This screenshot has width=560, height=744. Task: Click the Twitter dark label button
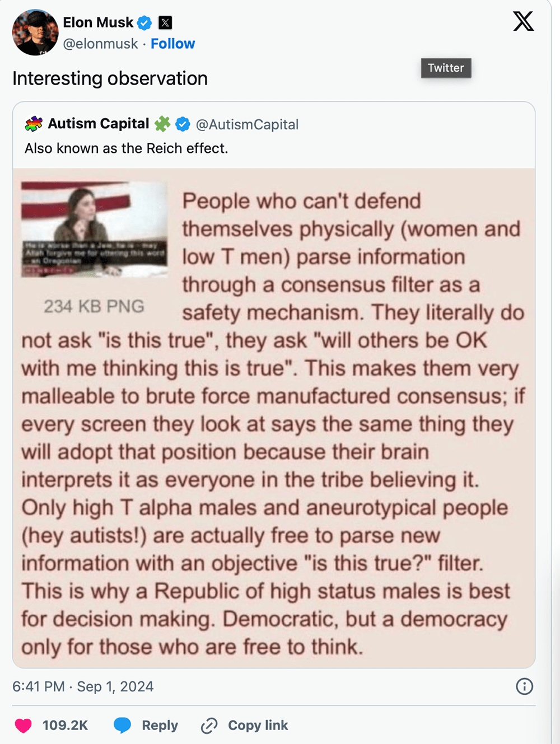[x=446, y=68]
